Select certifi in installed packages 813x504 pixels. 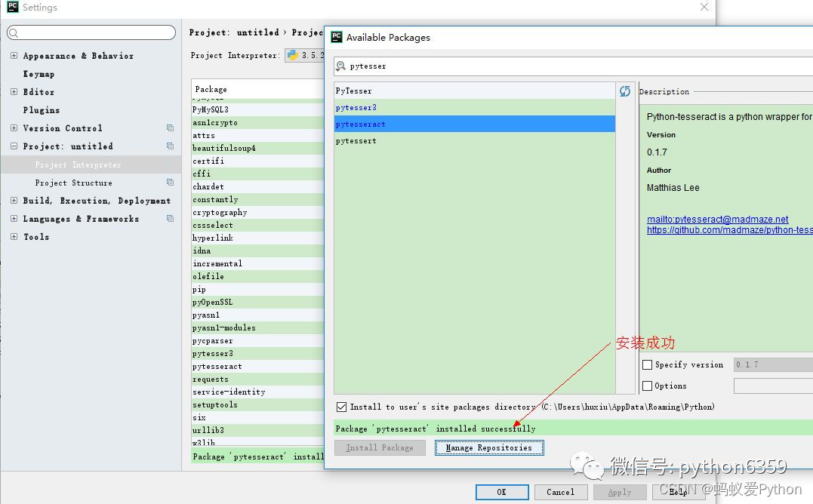pos(257,161)
